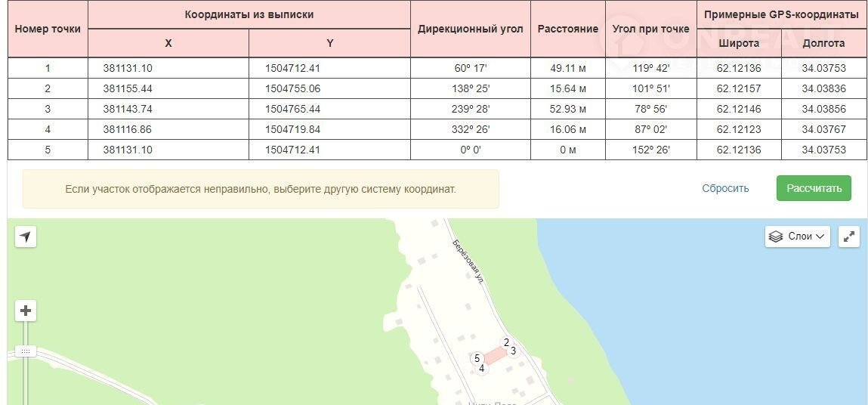Zoom in with the plus button

click(x=26, y=311)
